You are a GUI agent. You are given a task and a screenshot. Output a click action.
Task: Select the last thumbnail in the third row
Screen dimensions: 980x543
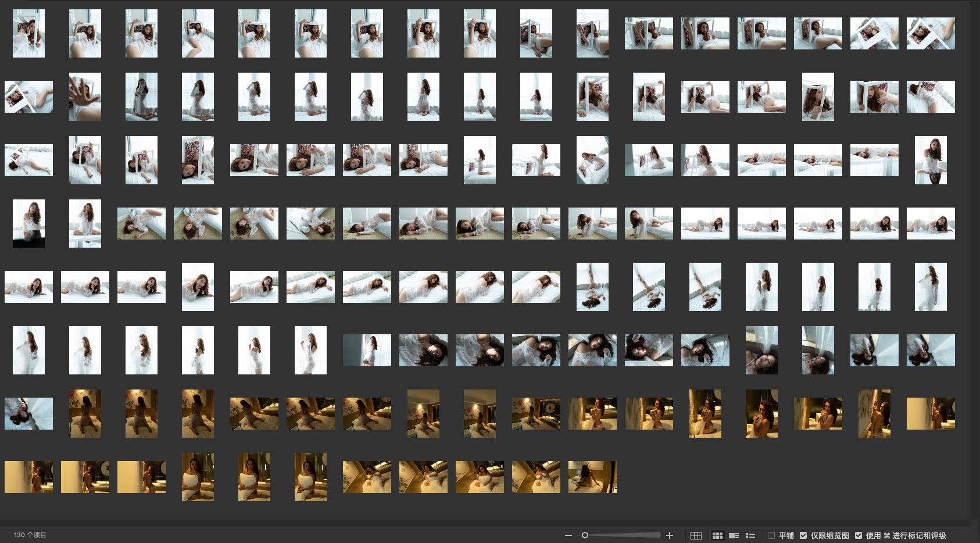pyautogui.click(x=931, y=160)
